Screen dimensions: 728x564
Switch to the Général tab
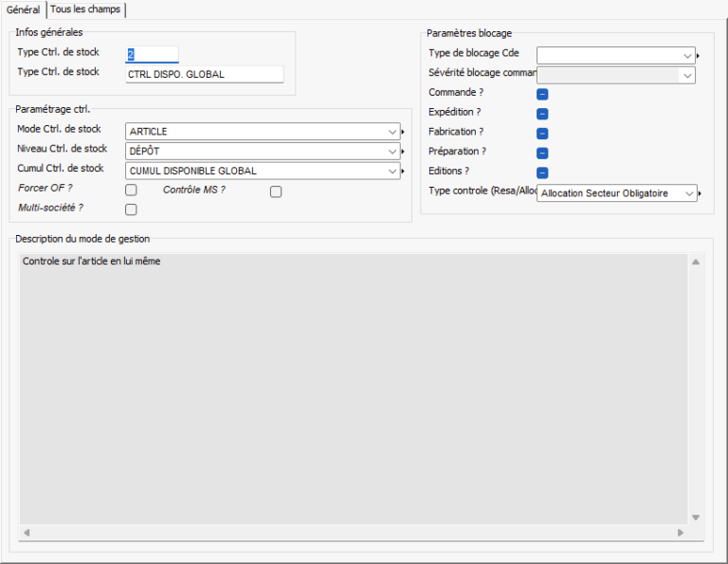[x=23, y=9]
